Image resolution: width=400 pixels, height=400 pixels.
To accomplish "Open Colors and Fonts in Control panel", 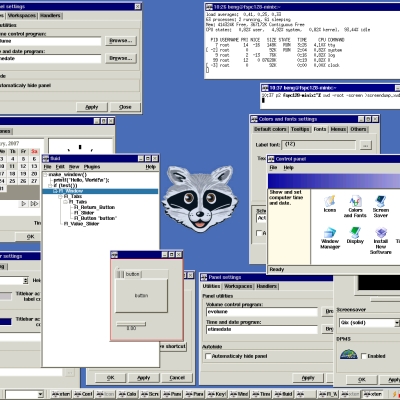I will (355, 207).
